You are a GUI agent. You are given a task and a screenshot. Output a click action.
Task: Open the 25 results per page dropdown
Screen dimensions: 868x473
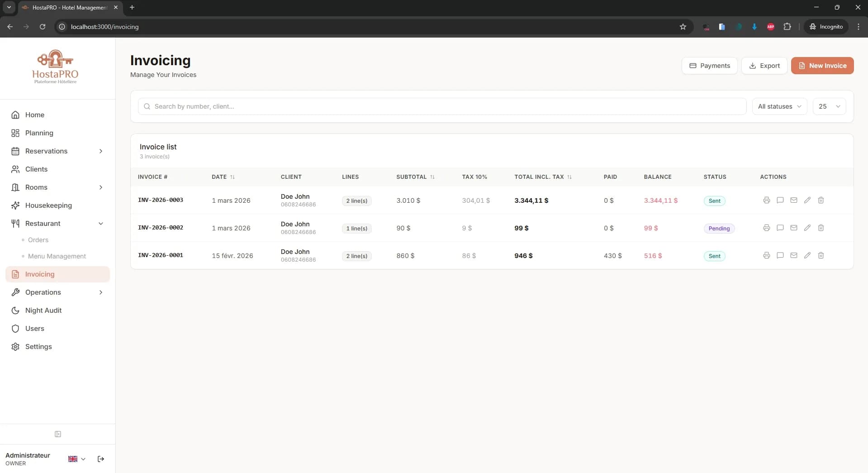829,106
